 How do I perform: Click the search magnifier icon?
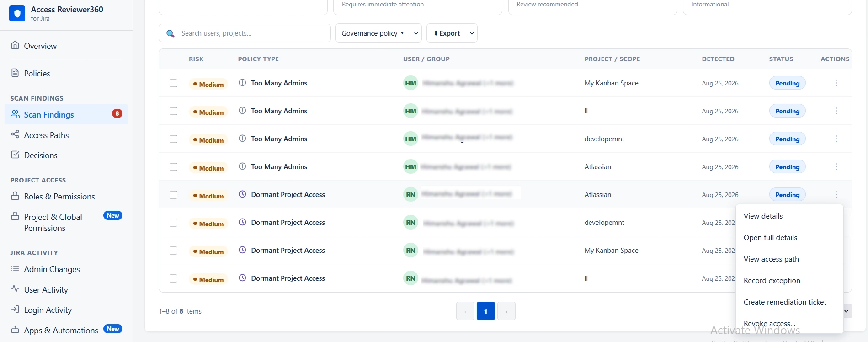pos(170,33)
